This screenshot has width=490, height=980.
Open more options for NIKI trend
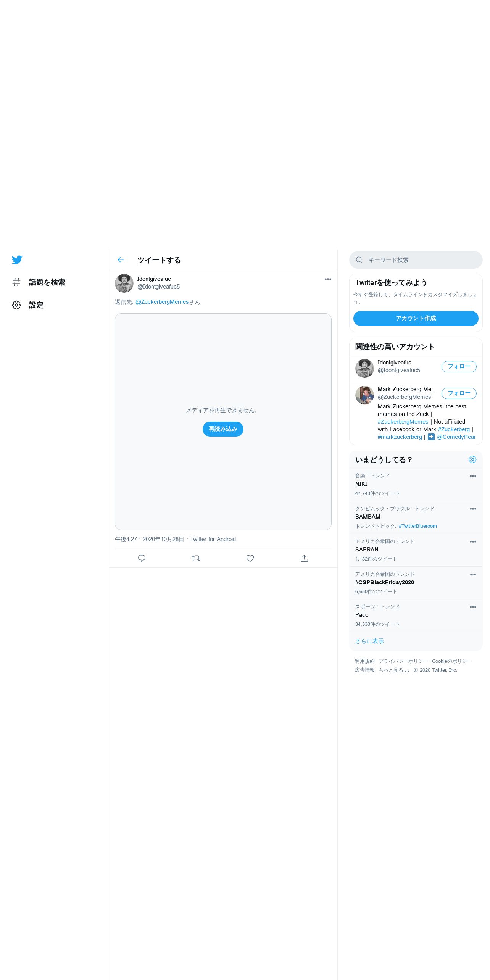[x=473, y=476]
